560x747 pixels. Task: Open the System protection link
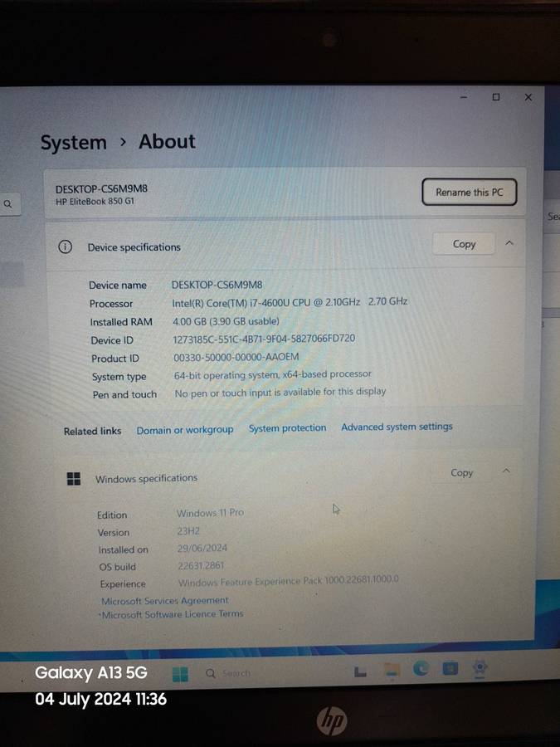point(287,428)
